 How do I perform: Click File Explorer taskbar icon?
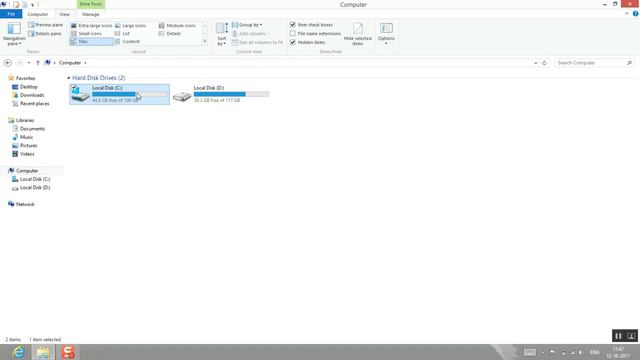click(x=43, y=352)
